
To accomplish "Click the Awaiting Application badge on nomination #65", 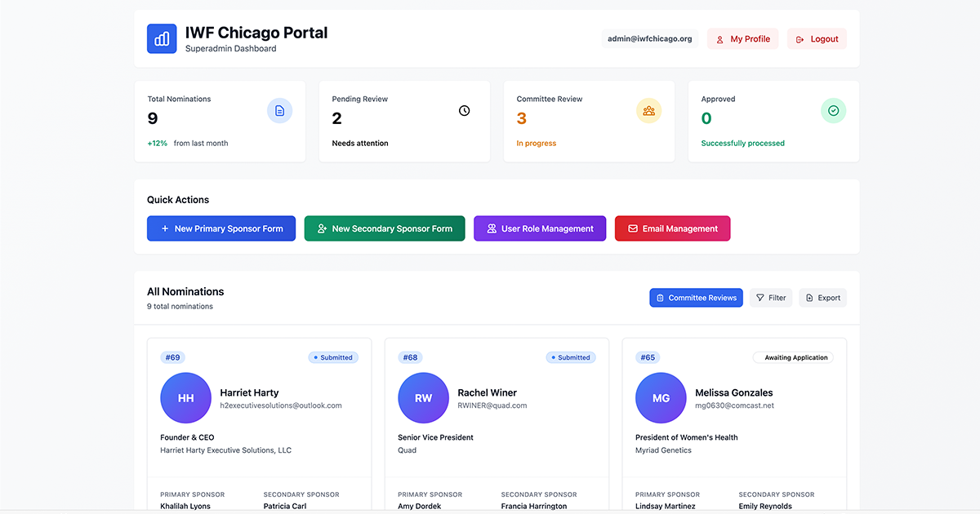I will pyautogui.click(x=793, y=357).
